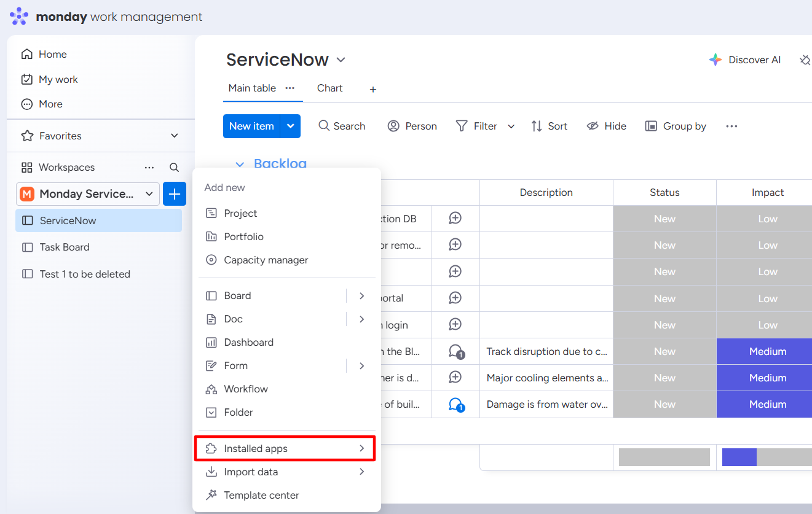The height and width of the screenshot is (514, 812).
Task: Go to Home in the sidebar
Action: tap(44, 54)
